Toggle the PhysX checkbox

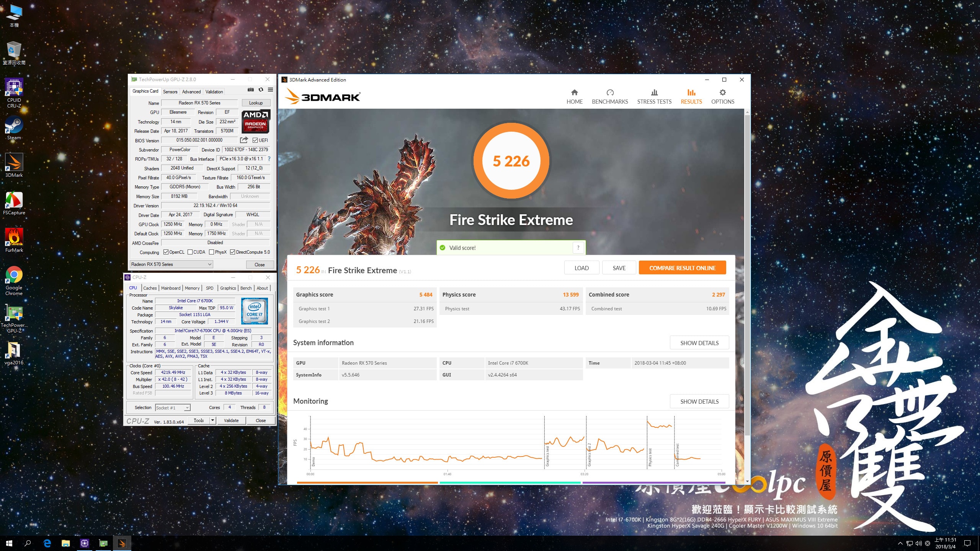coord(211,252)
